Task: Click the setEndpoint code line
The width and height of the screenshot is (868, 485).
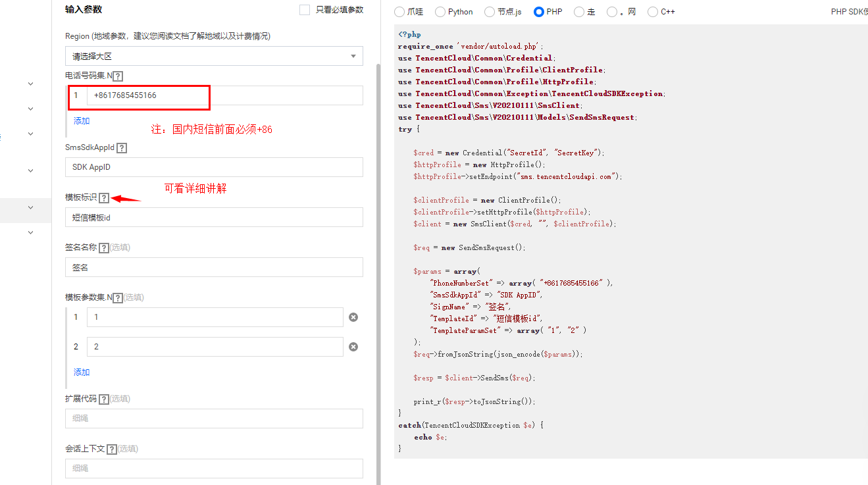Action: click(x=517, y=176)
